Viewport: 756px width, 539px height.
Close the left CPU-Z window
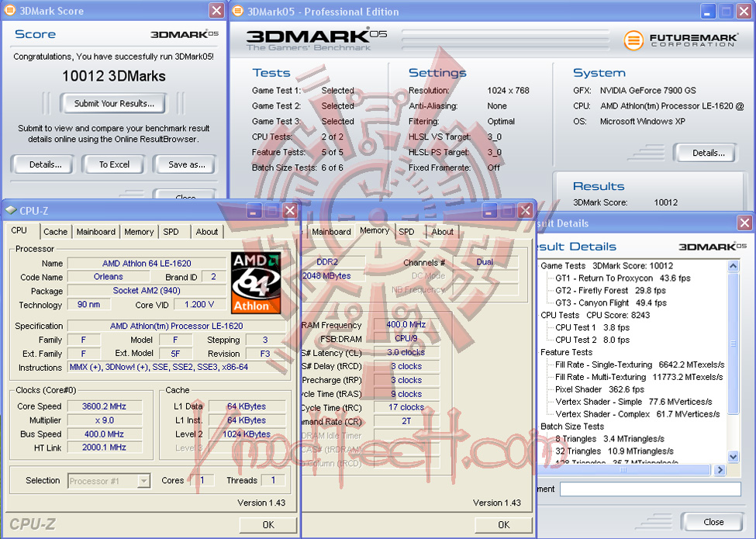(290, 211)
